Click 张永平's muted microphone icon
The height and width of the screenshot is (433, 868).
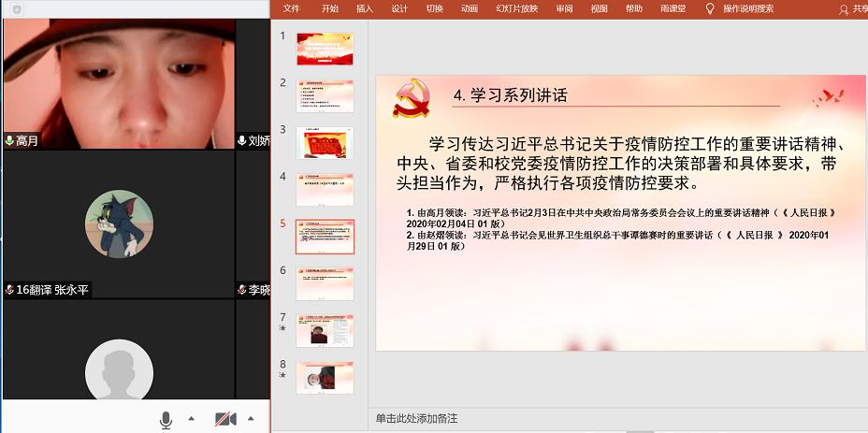point(9,290)
